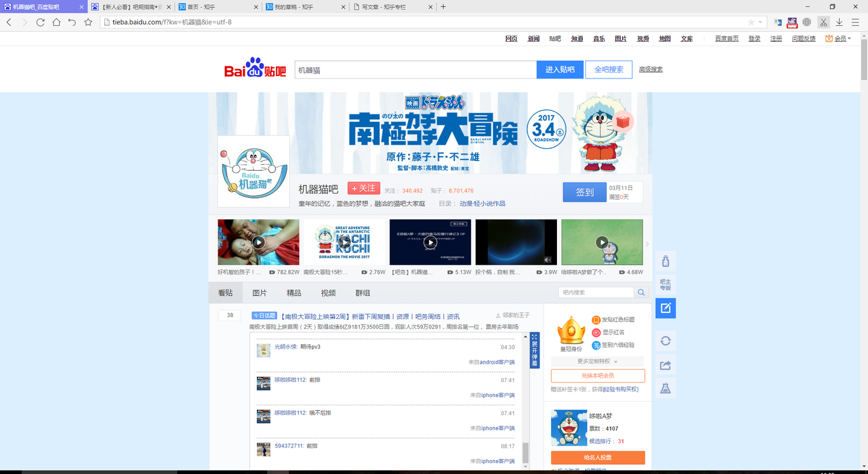Switch to browser tab 我的草稿 - 知乎
The height and width of the screenshot is (474, 868).
point(306,7)
